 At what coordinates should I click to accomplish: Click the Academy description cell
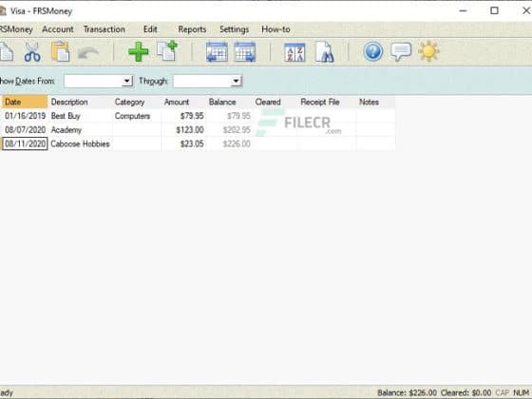pos(80,130)
